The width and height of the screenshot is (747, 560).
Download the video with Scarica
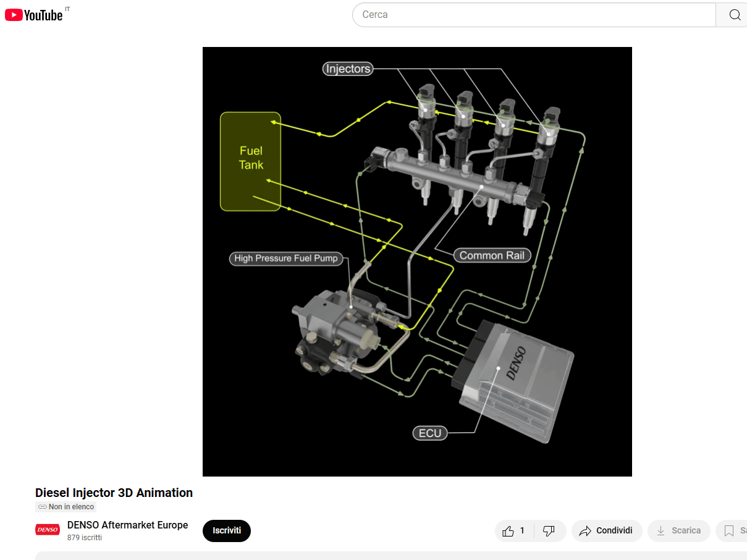[679, 531]
